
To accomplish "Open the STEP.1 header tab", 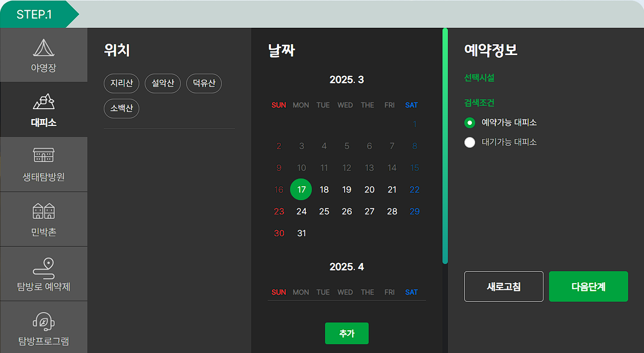I will coord(33,13).
